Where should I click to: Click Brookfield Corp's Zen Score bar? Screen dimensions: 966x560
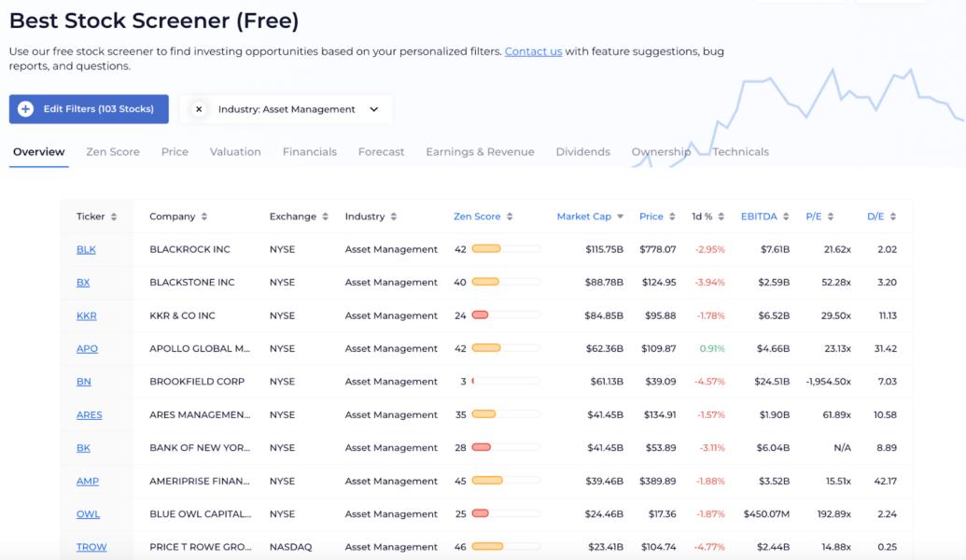(x=506, y=382)
